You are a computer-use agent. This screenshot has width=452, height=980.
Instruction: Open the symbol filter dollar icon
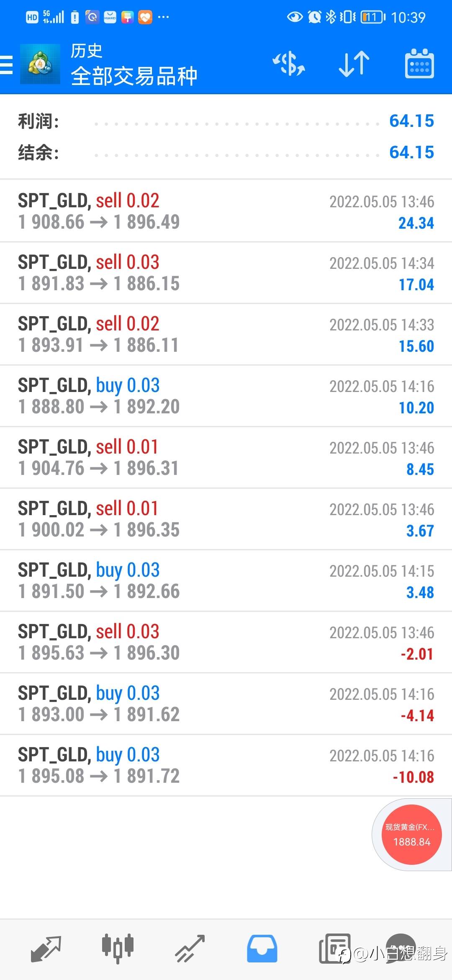click(289, 64)
